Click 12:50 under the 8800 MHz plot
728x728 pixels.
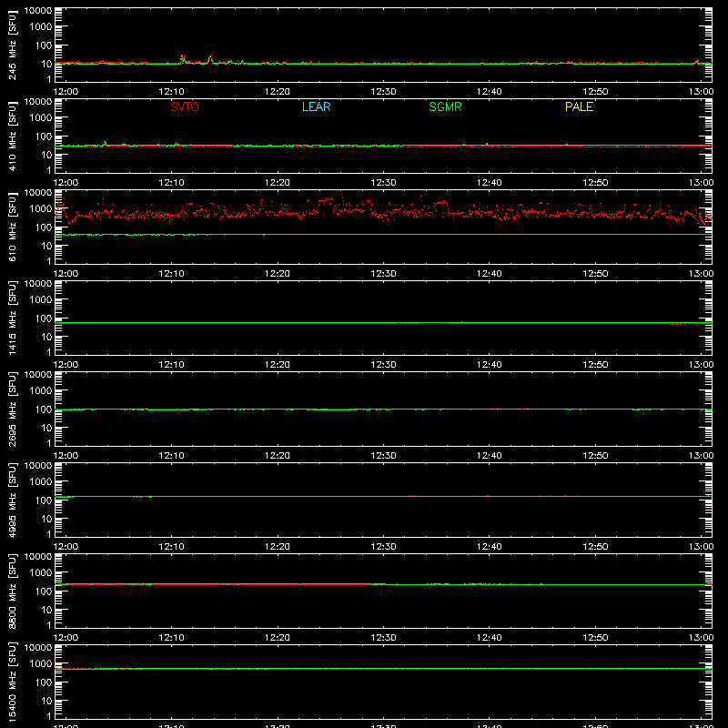pos(595,638)
